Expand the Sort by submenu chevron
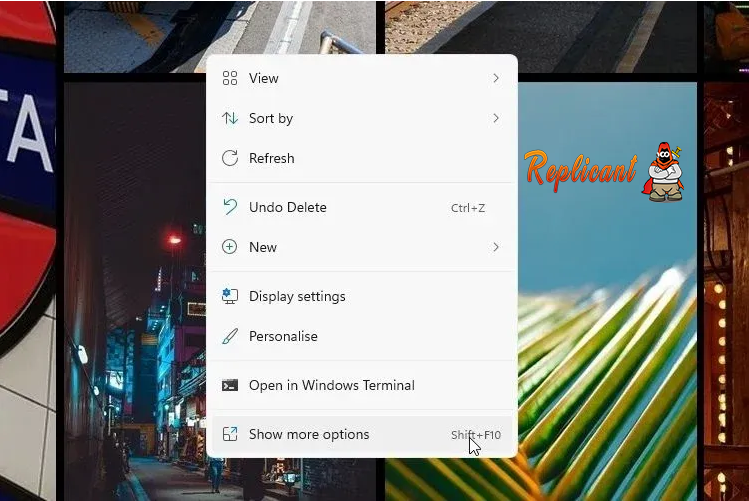 [496, 118]
